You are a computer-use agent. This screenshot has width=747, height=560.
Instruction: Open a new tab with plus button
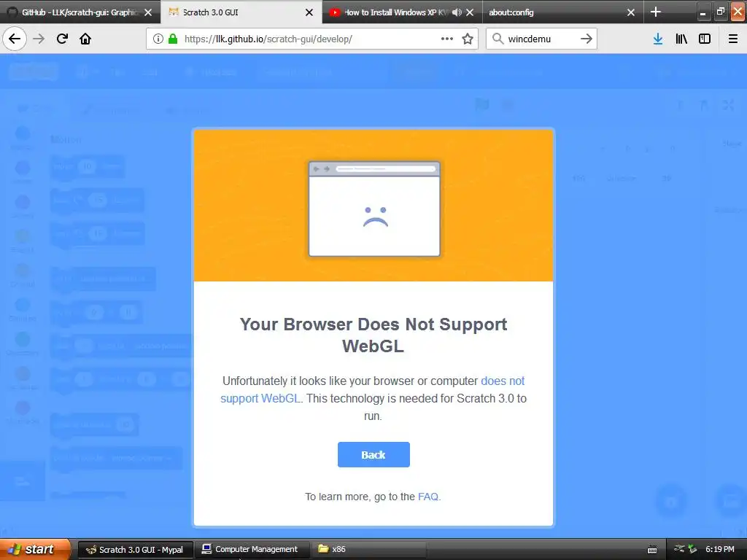point(656,12)
